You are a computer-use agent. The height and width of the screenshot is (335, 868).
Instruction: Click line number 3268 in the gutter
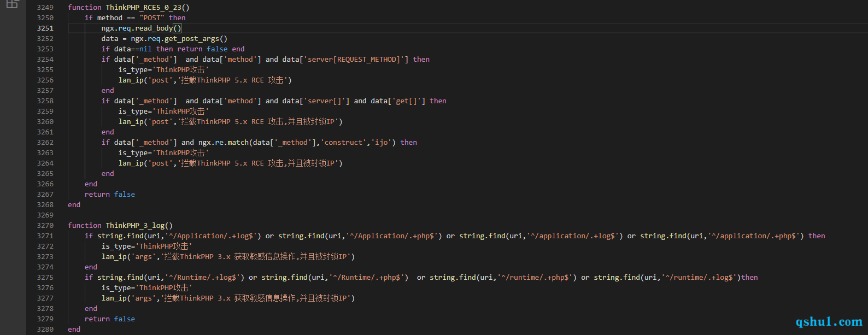(45, 205)
